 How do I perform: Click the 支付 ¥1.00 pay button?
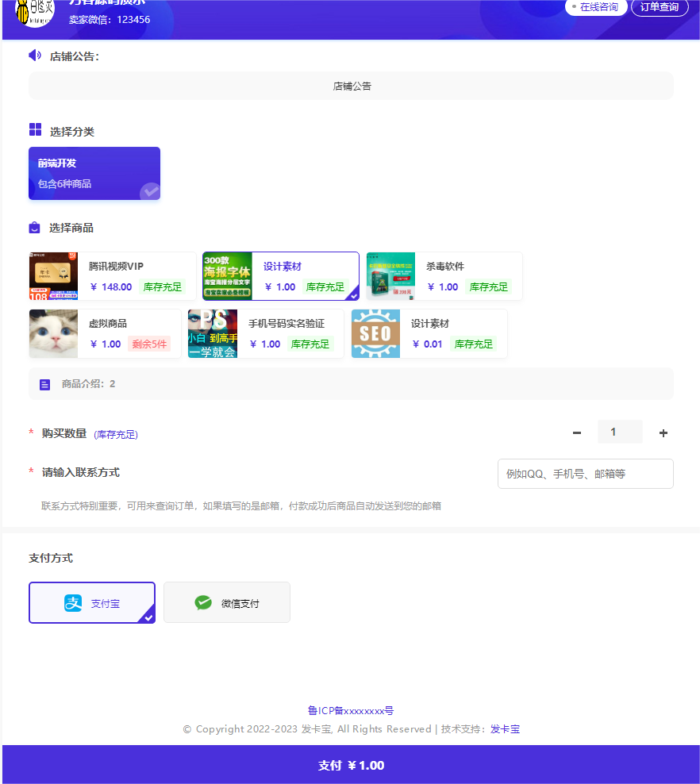coord(351,764)
